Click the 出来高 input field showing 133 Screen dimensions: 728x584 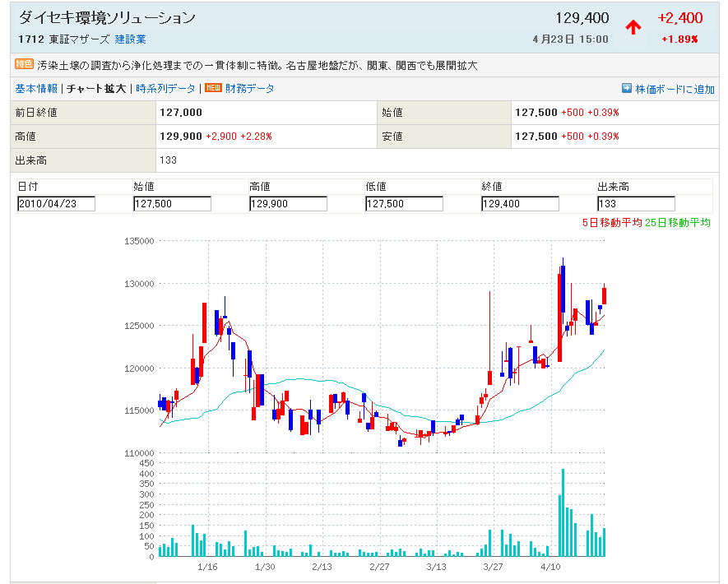tap(637, 204)
